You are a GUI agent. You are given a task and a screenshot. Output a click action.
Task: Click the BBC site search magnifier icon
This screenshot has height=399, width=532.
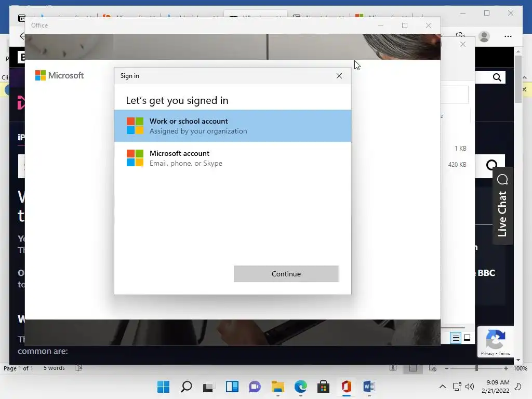coord(497,77)
